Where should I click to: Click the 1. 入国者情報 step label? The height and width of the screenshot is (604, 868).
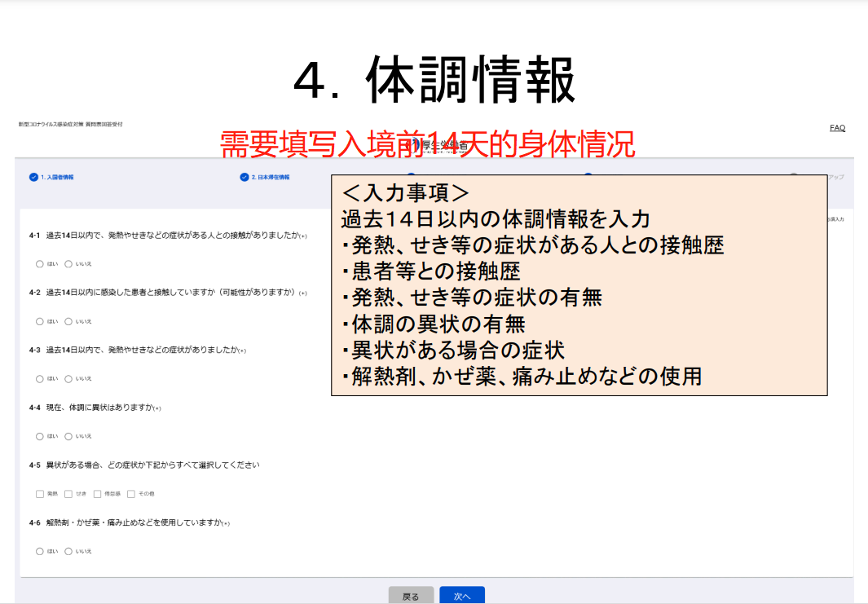[57, 177]
